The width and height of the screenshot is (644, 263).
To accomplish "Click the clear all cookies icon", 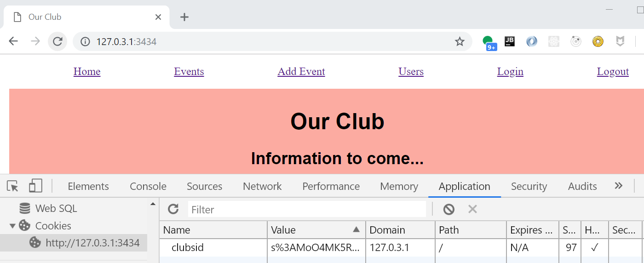I will [448, 209].
